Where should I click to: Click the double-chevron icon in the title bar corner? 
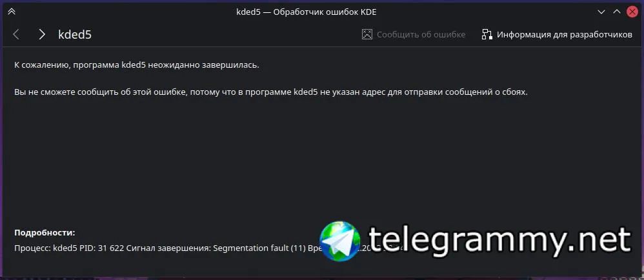[x=12, y=12]
